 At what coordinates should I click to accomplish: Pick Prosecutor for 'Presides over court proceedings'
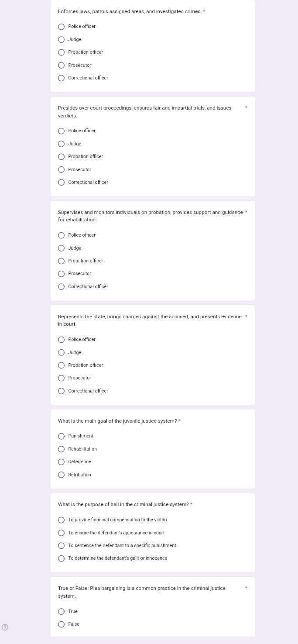(62, 169)
